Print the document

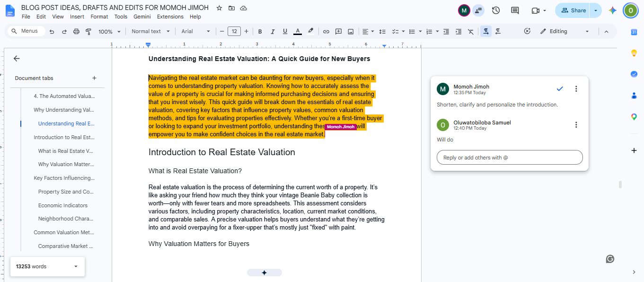76,32
